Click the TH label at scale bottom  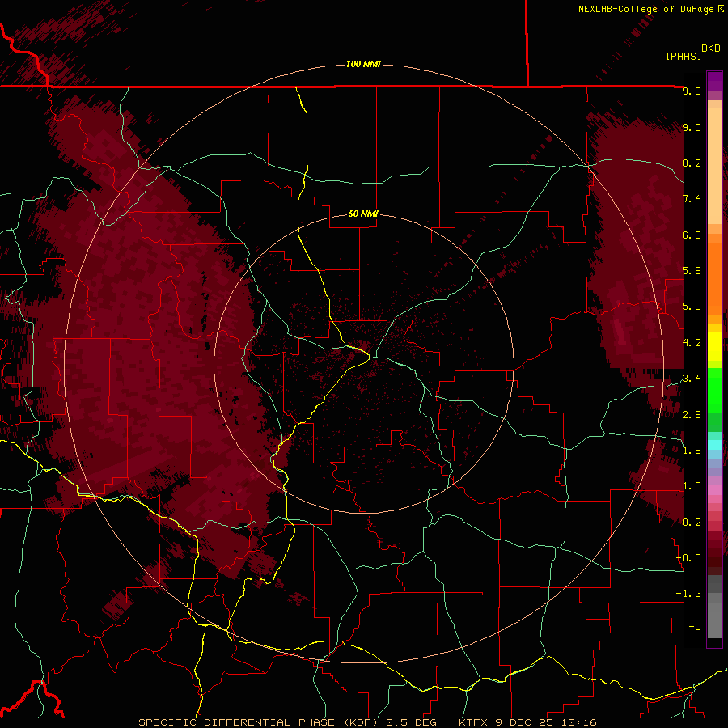point(695,629)
